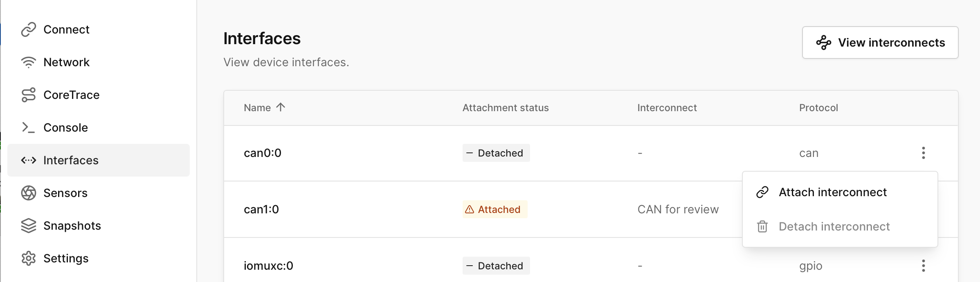Click the Interfaces arrows icon in sidebar
The height and width of the screenshot is (282, 980).
tap(29, 160)
